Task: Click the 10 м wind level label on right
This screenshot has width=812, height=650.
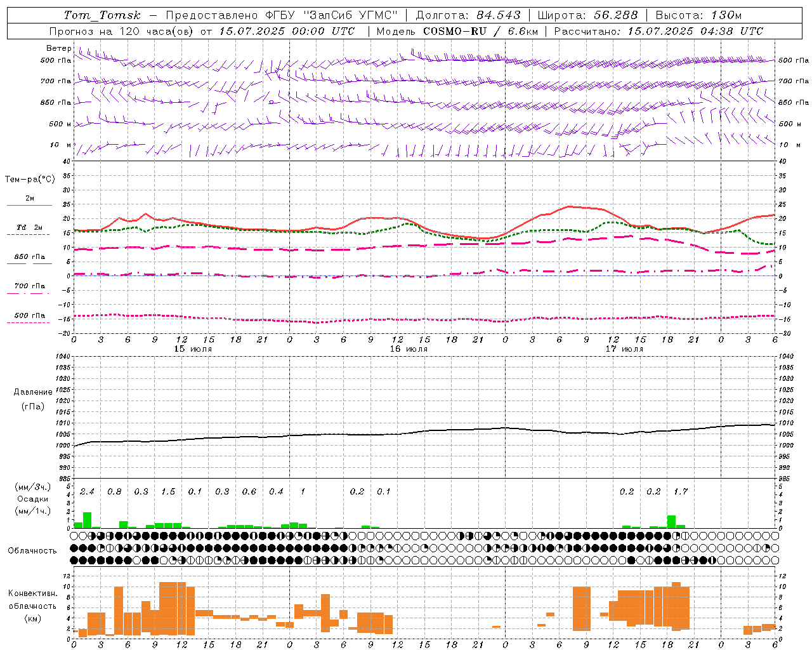Action: [789, 145]
